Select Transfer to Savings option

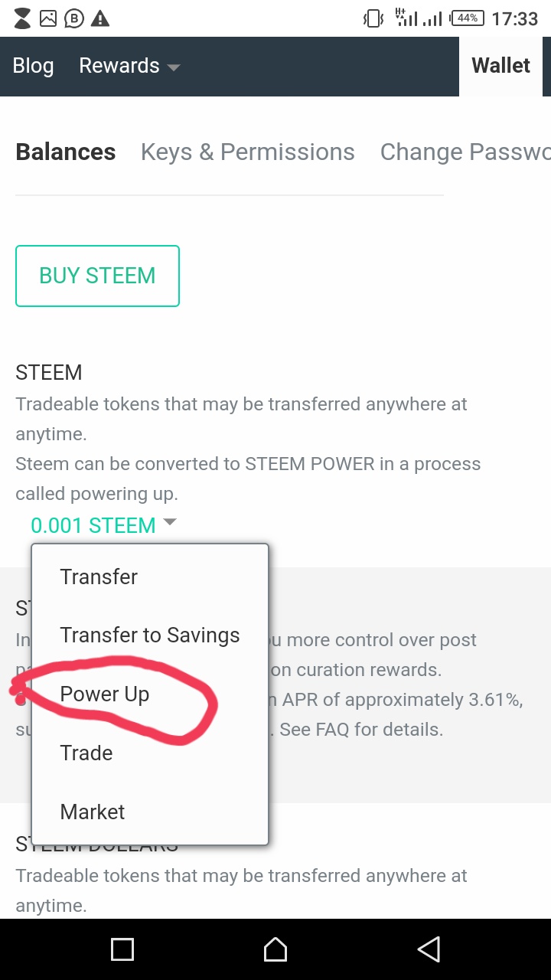click(x=150, y=635)
